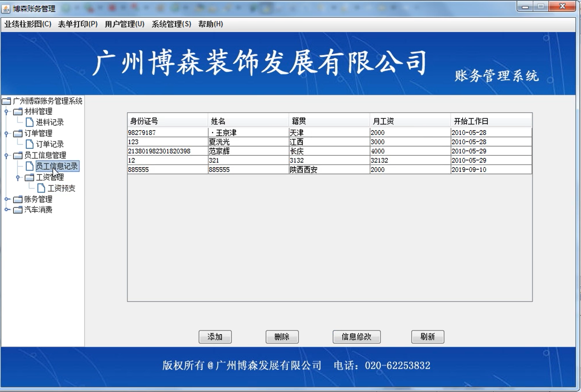Select the name cell 王京津

(249, 132)
